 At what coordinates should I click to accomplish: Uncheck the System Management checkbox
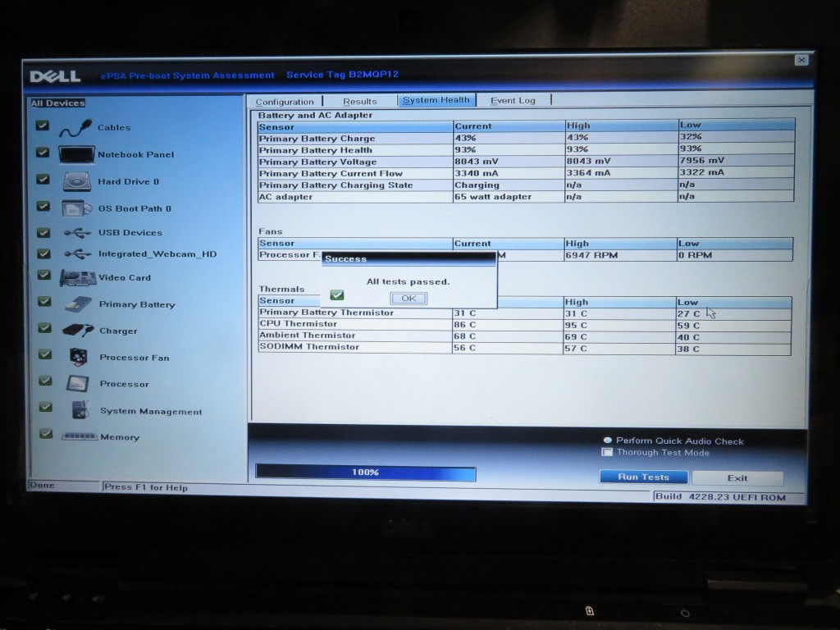(46, 407)
